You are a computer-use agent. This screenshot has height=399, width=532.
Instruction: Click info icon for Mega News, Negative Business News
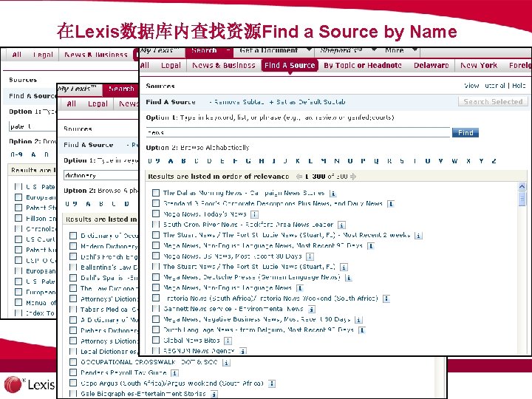point(358,320)
